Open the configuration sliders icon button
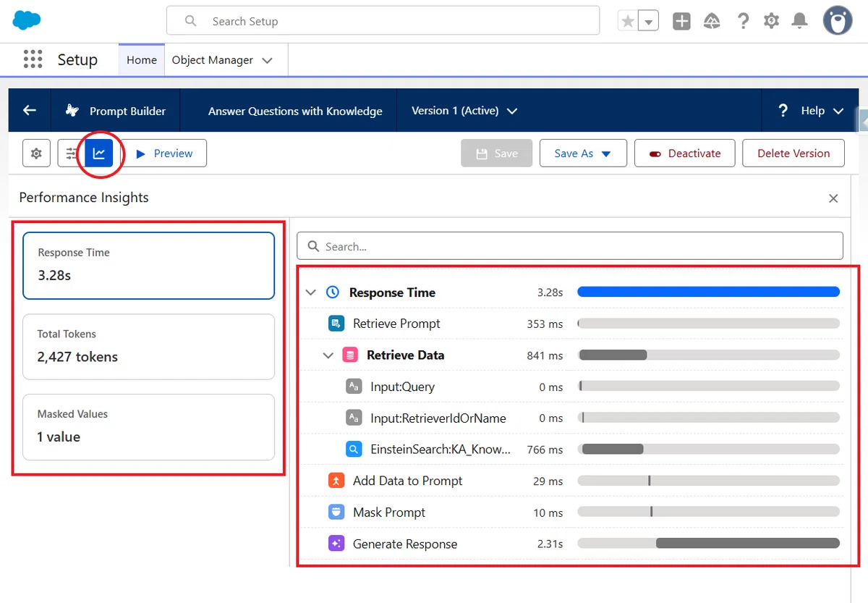This screenshot has width=868, height=603. pos(71,153)
